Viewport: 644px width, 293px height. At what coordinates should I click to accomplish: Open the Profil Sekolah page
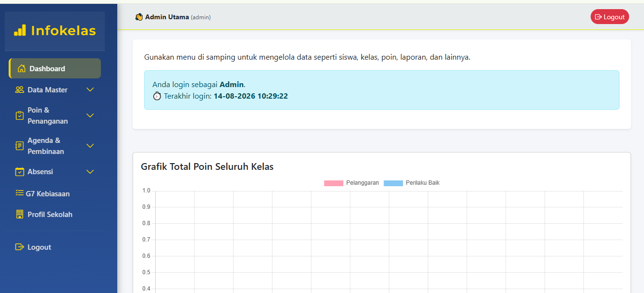55,214
